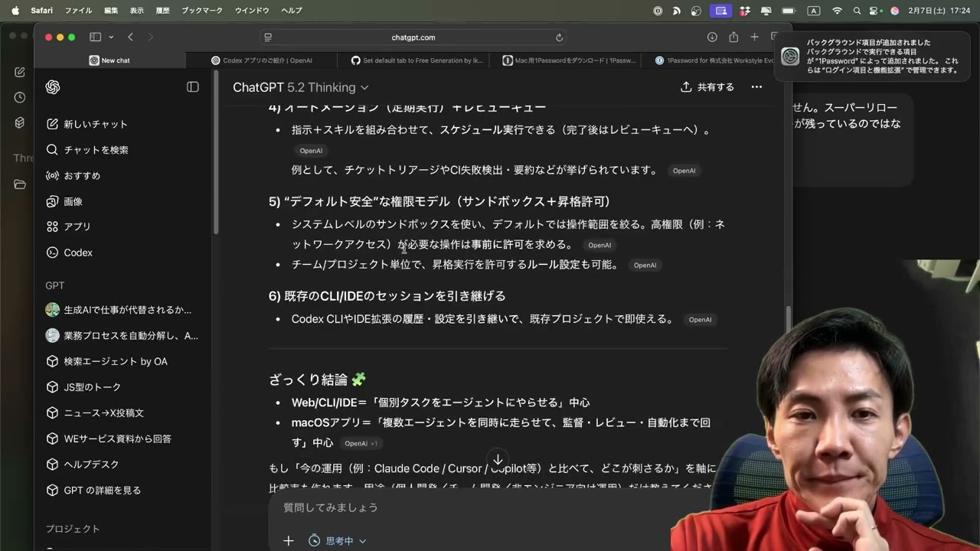Viewport: 980px width, 551px height.
Task: Open the folder icon in background window
Action: pyautogui.click(x=20, y=184)
